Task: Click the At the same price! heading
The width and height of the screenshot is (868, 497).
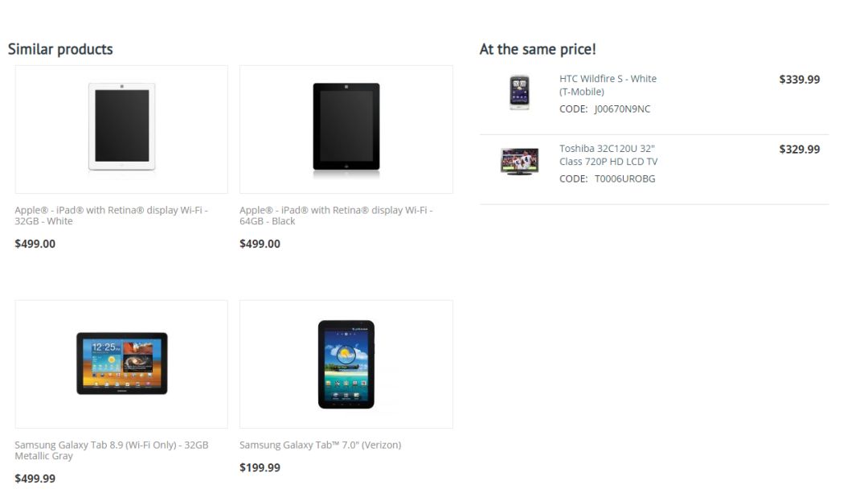Action: [538, 49]
